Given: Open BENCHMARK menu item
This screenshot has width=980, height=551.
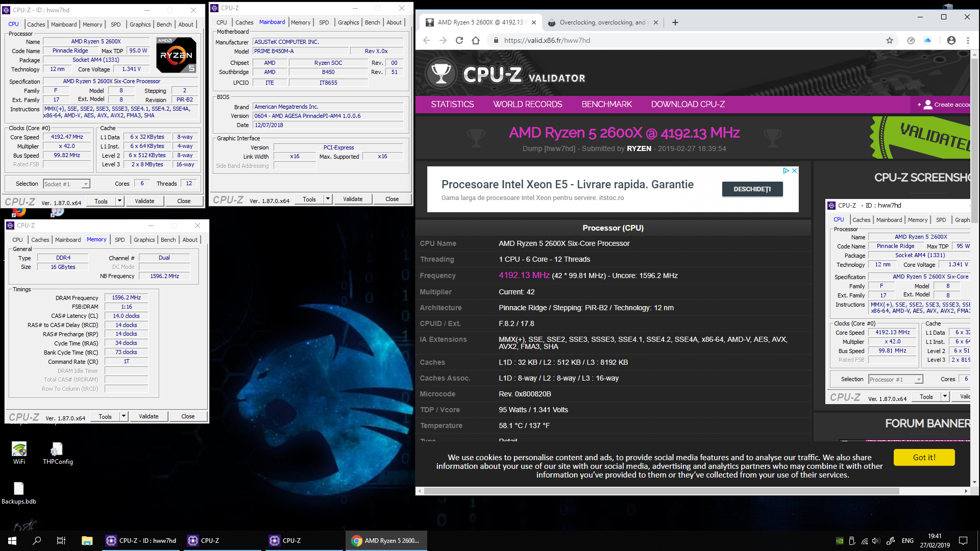Looking at the screenshot, I should pyautogui.click(x=607, y=105).
